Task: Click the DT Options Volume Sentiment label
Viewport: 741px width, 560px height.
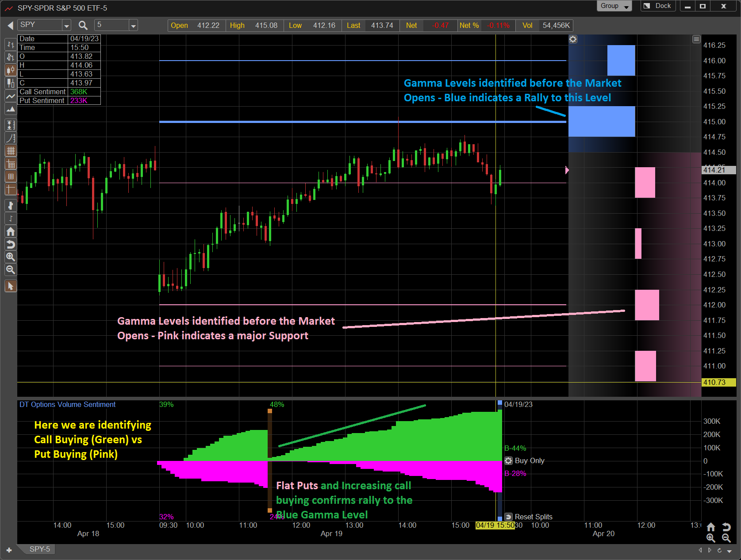Action: click(x=67, y=404)
